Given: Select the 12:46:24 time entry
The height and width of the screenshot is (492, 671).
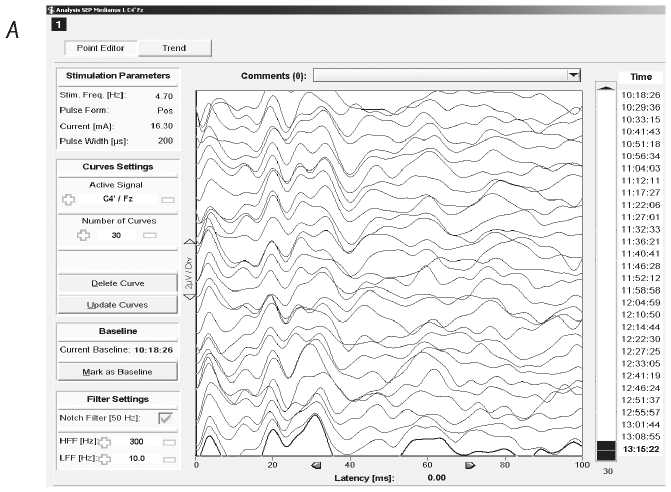Looking at the screenshot, I should click(x=641, y=388).
